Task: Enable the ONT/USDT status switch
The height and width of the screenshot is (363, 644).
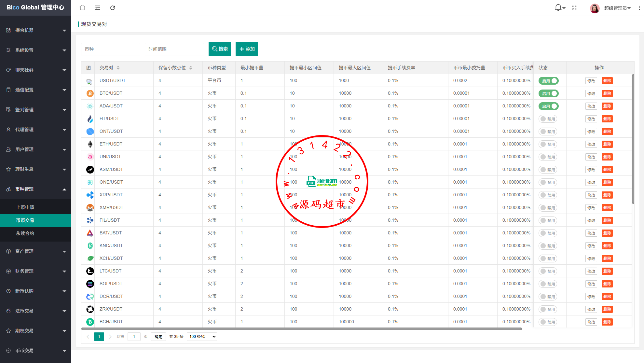Action: [548, 132]
